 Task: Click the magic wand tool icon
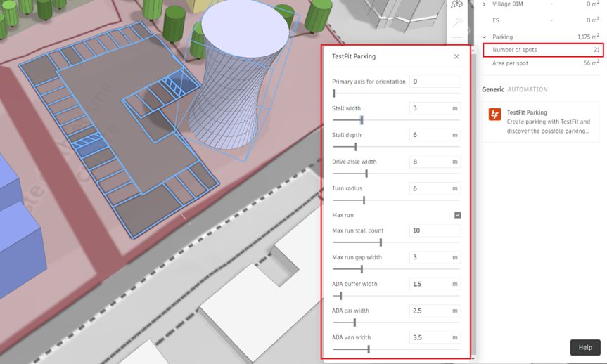(457, 22)
